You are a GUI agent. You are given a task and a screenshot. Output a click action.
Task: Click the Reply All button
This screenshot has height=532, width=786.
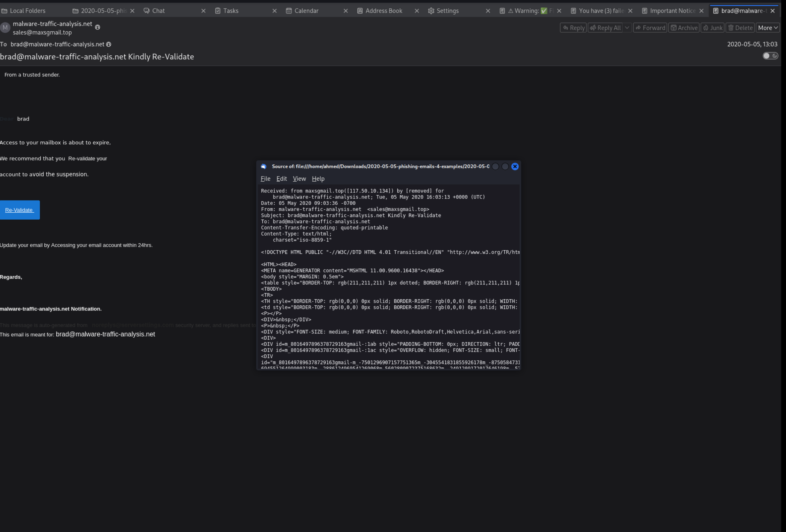605,28
